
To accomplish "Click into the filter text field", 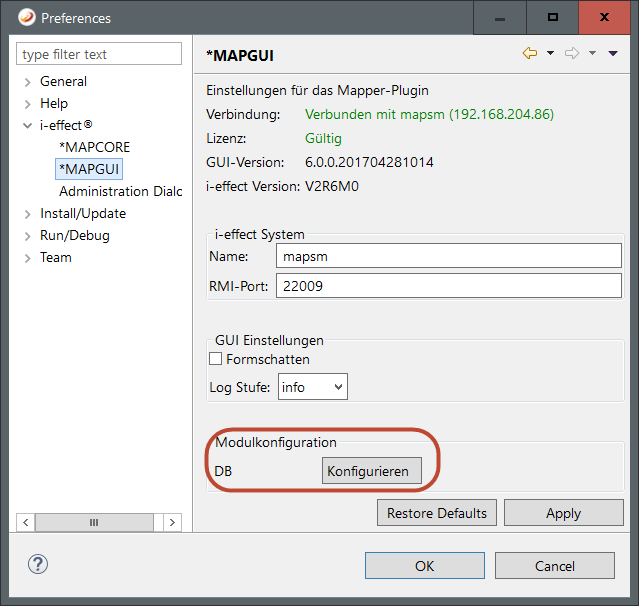I will tap(100, 54).
